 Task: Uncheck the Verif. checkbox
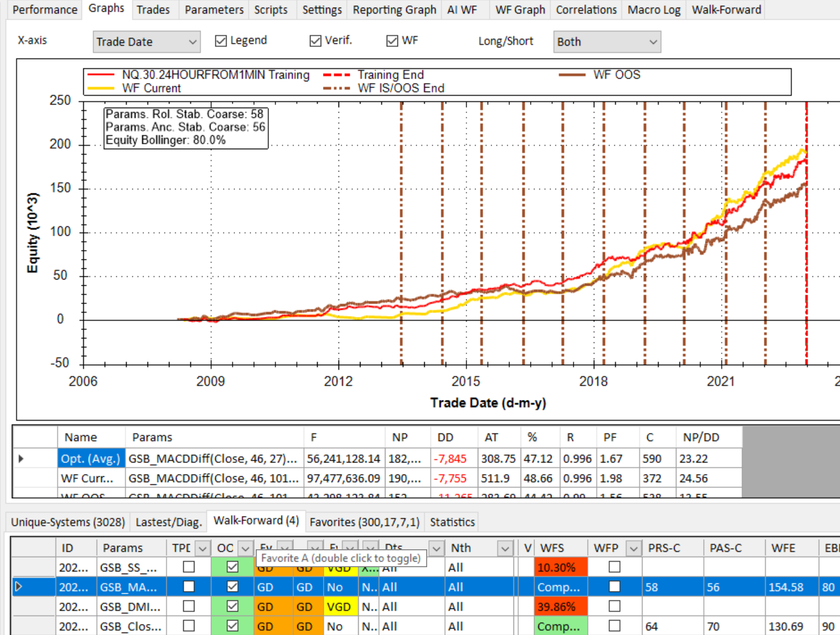pos(315,40)
